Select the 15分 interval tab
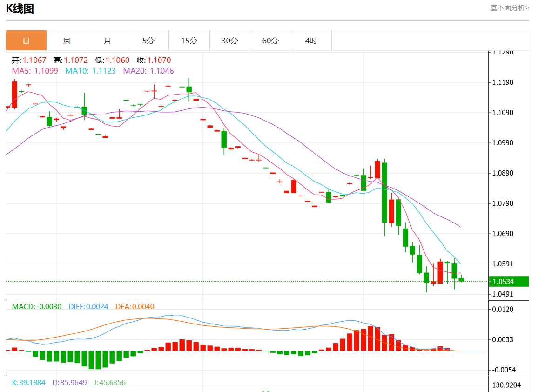The image size is (545, 392). click(x=189, y=41)
